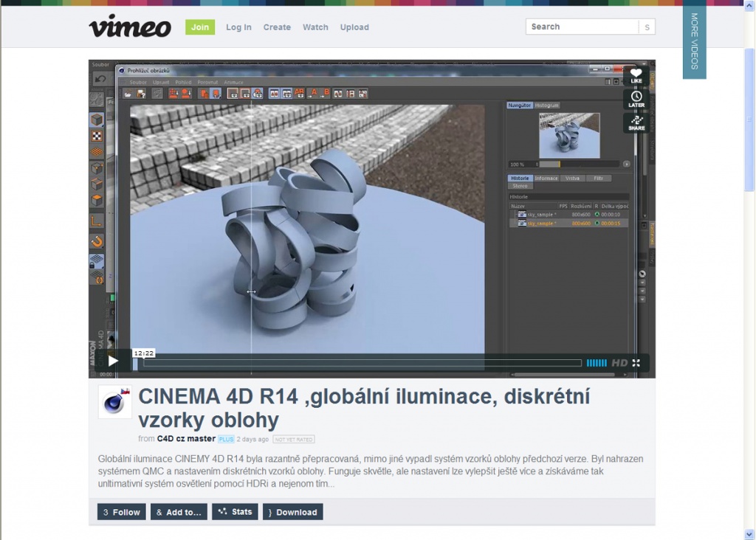
Task: Select the orange-topped cube polygon mode icon
Action: click(x=97, y=200)
